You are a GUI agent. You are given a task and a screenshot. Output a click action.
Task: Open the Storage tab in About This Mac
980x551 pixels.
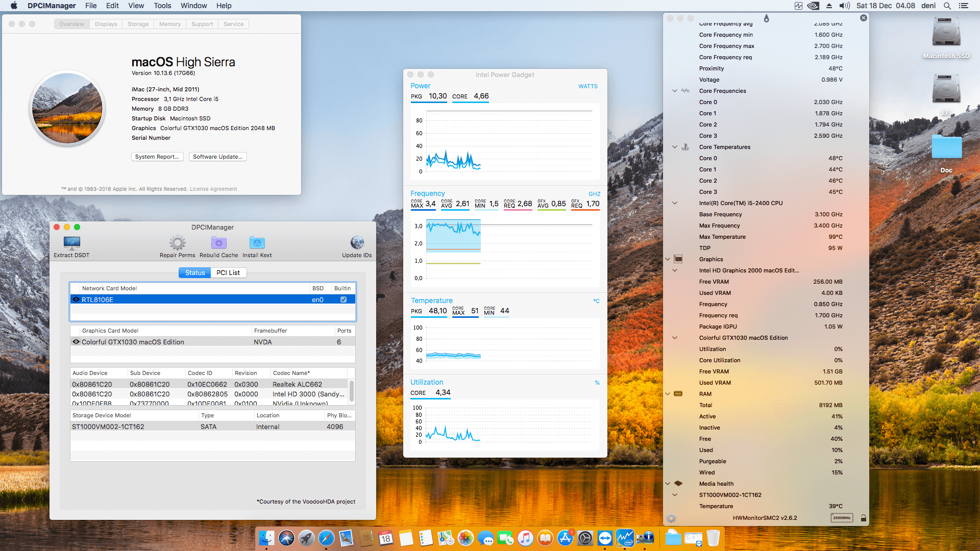point(138,24)
